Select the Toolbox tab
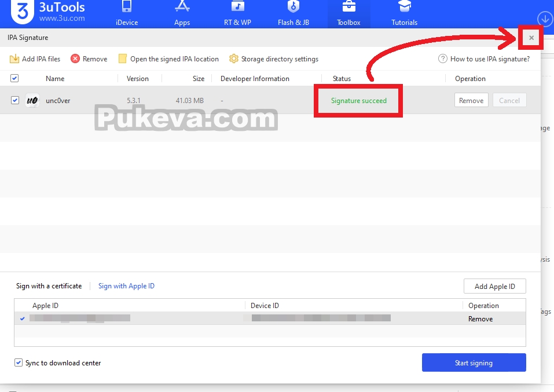 pos(348,14)
